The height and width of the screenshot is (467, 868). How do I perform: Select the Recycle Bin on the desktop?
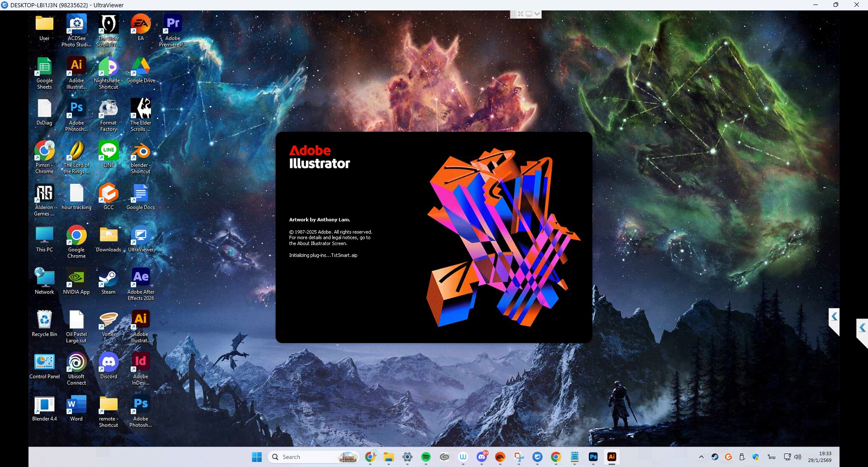(44, 324)
